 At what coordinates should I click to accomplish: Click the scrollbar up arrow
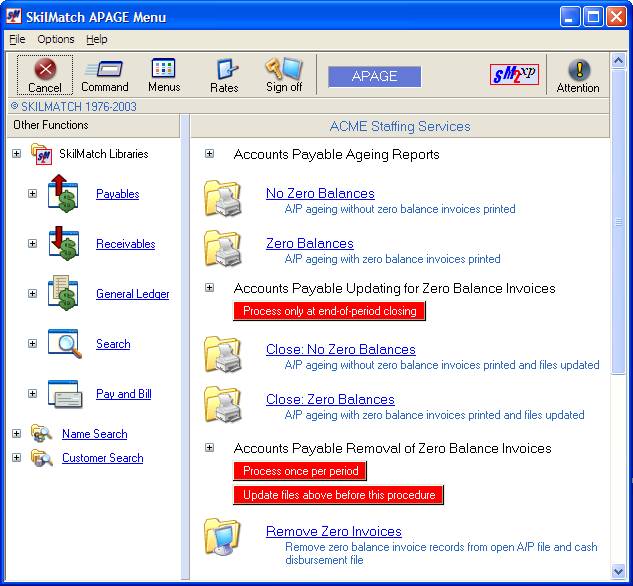point(618,61)
